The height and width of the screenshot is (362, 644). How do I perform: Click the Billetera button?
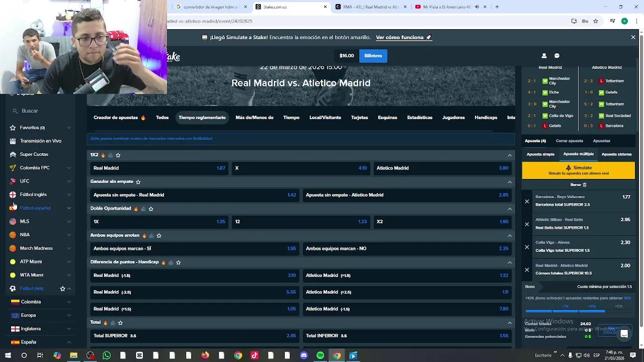pos(373,56)
